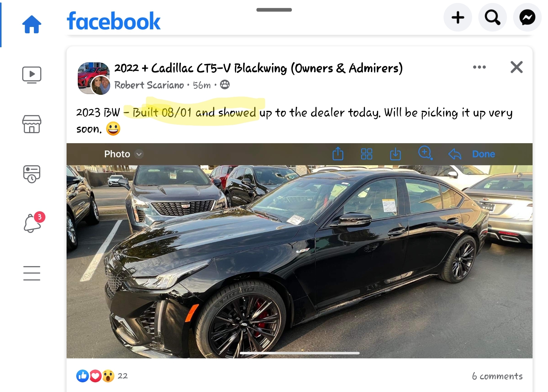This screenshot has width=548, height=392.
Task: Open the grid thumbnails view icon
Action: [x=367, y=154]
